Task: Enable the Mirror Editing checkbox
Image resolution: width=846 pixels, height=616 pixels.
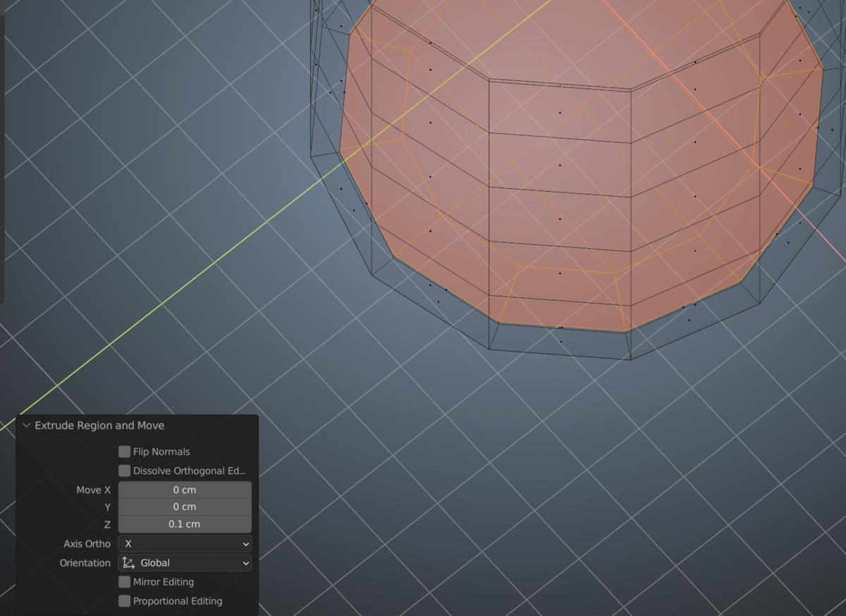Action: [x=125, y=582]
